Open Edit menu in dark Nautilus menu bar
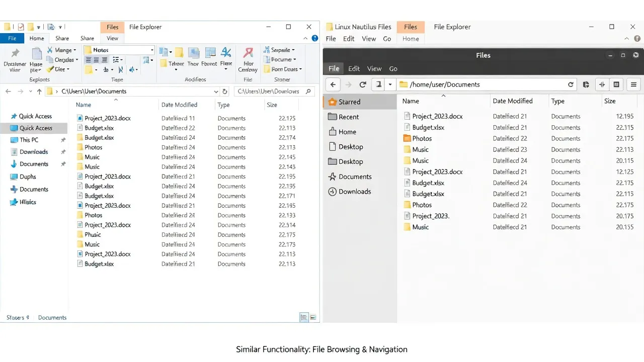The image size is (644, 362). point(354,68)
